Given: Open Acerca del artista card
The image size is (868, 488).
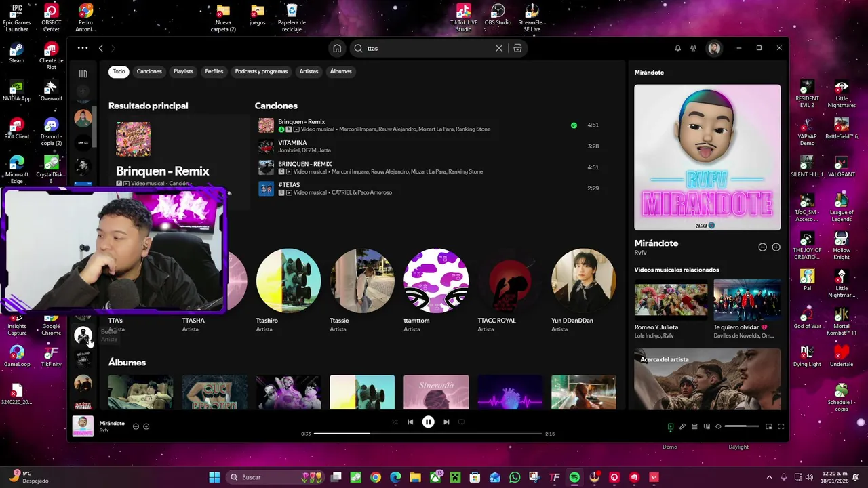Looking at the screenshot, I should (707, 379).
